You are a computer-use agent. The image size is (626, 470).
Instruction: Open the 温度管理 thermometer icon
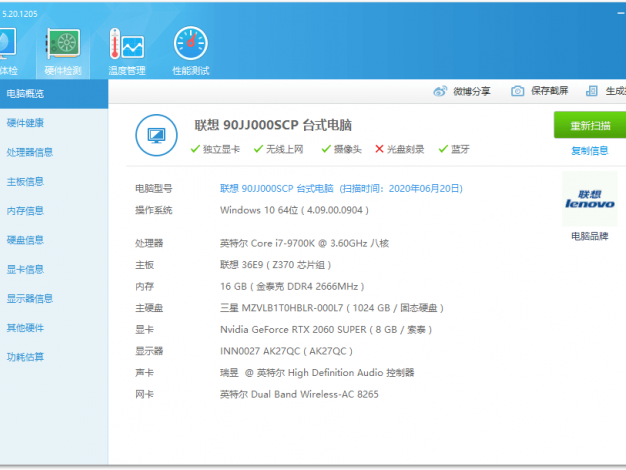pos(127,43)
